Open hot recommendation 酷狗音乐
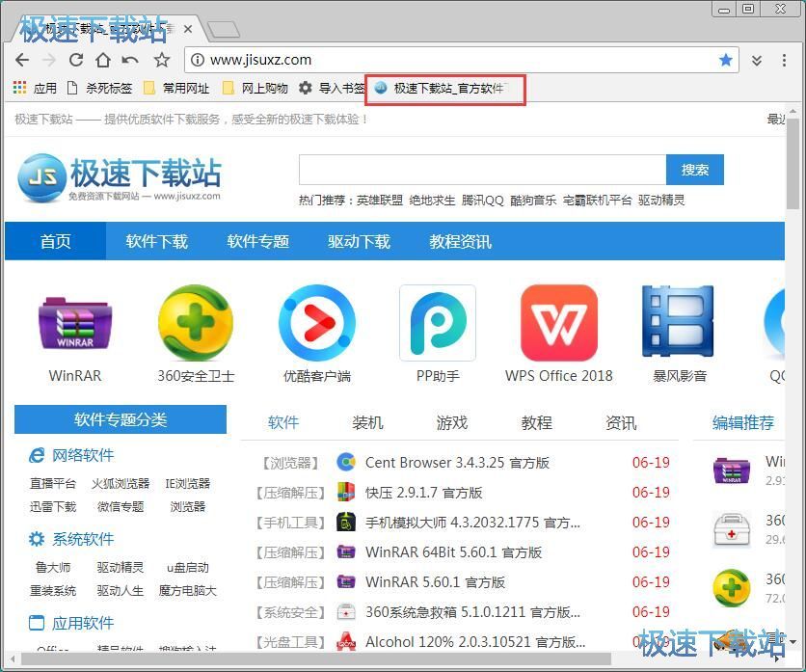Screen dimensions: 806x672 pyautogui.click(x=533, y=200)
